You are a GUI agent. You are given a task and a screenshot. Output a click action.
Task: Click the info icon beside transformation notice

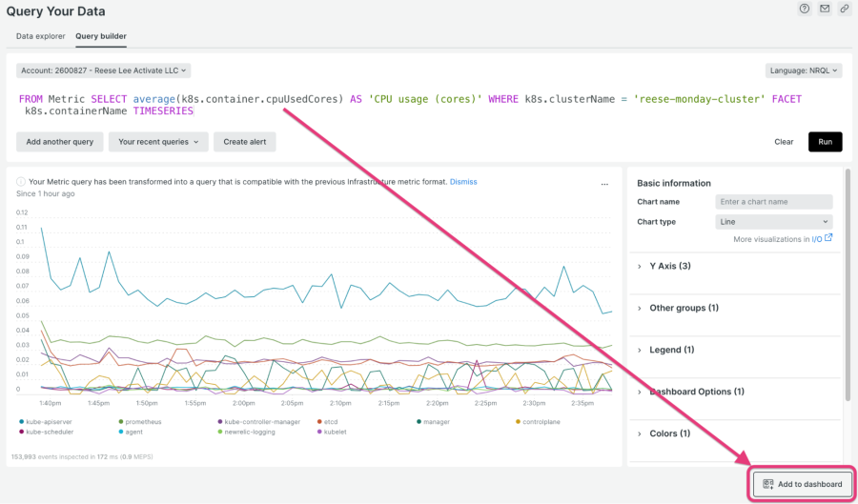[21, 181]
